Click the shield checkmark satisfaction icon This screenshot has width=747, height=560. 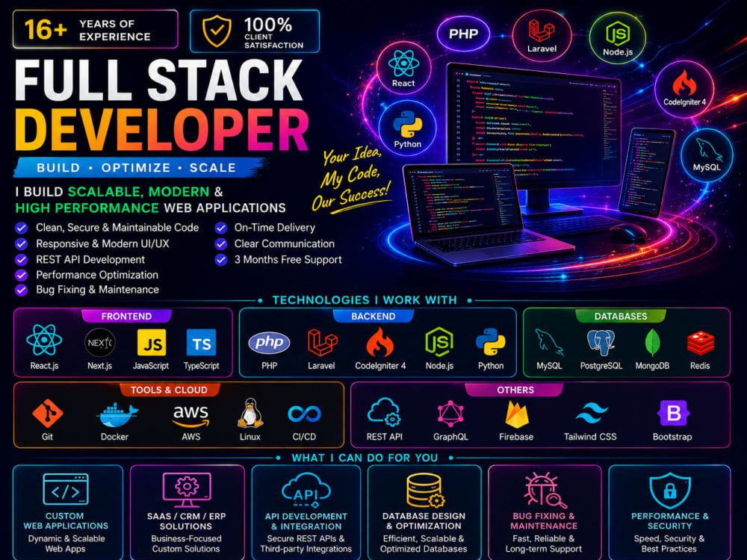tap(217, 31)
